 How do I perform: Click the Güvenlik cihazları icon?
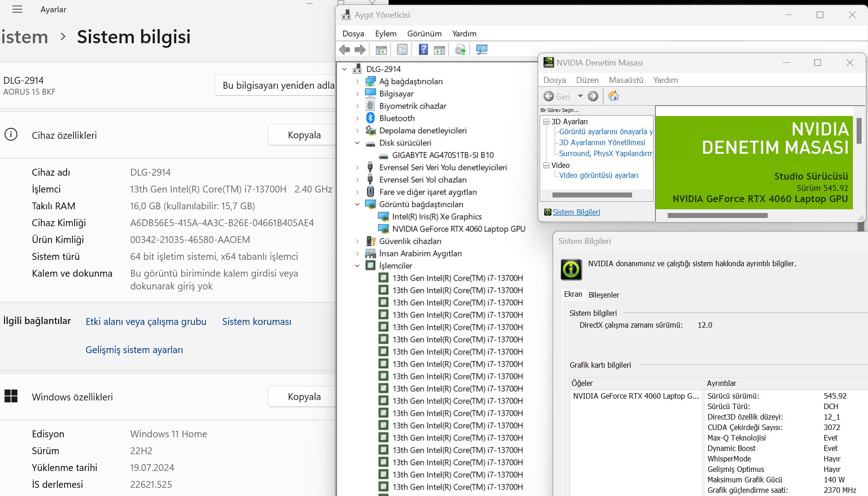pos(371,241)
